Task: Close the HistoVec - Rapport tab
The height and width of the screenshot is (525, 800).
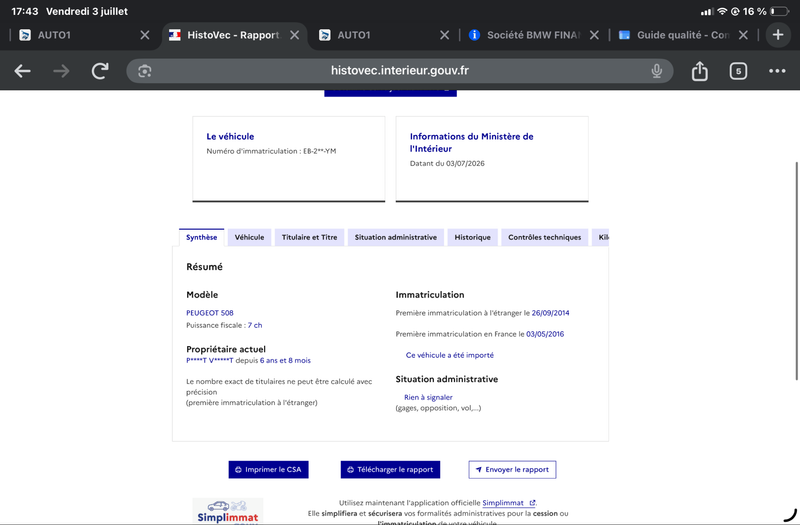Action: (295, 35)
